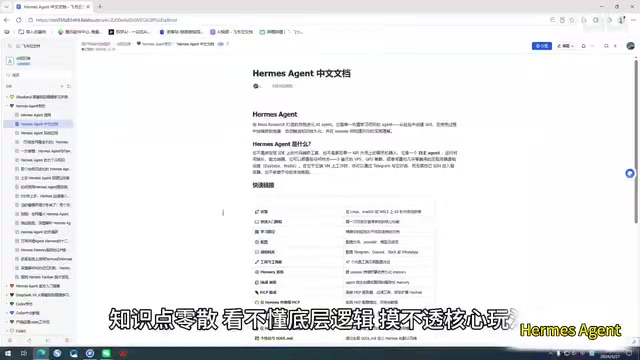Click the notification bell icon
Viewport: 640px width, 360px height.
point(583,46)
